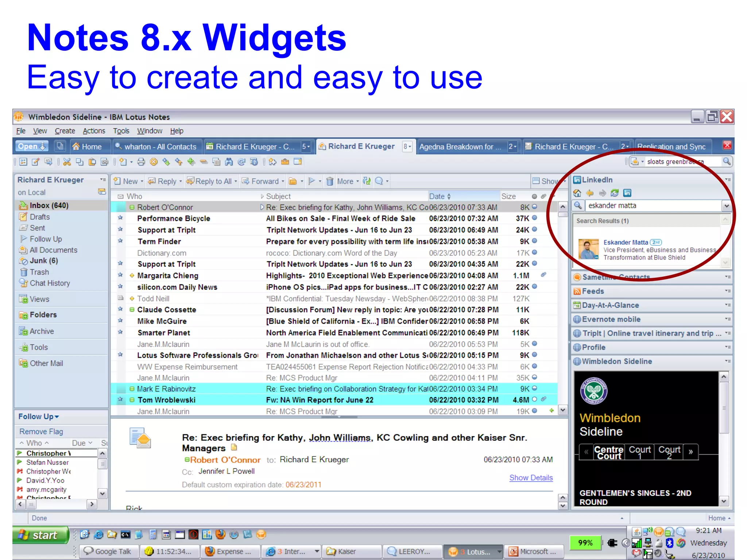Click the scissors Cut icon
Screen dimensions: 747x560
click(x=67, y=162)
